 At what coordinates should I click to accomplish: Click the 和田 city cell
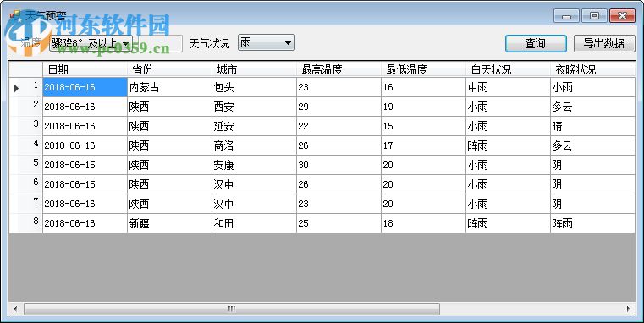click(x=254, y=223)
